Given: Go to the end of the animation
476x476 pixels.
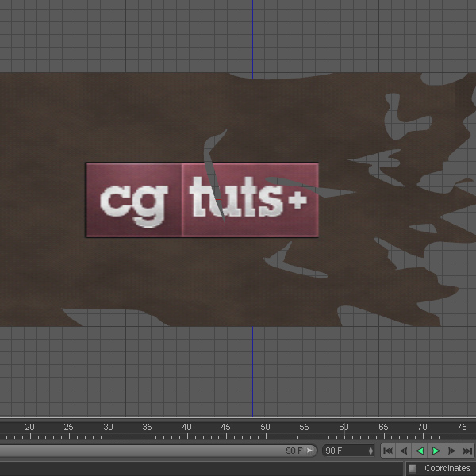Looking at the screenshot, I should (467, 451).
